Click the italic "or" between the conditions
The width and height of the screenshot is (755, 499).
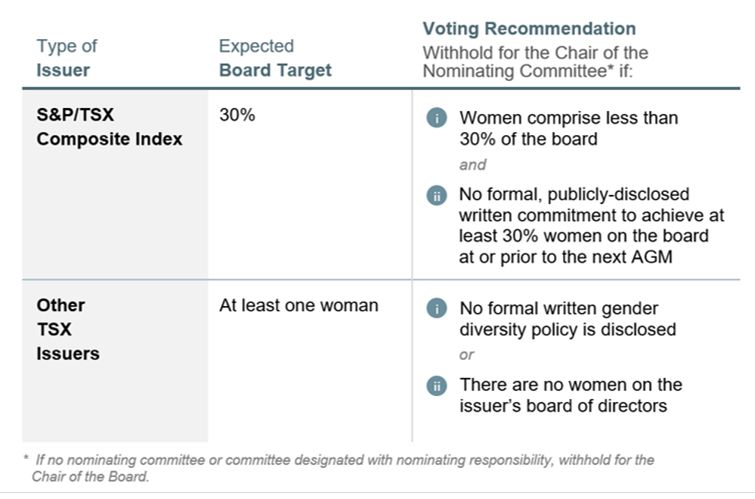467,355
